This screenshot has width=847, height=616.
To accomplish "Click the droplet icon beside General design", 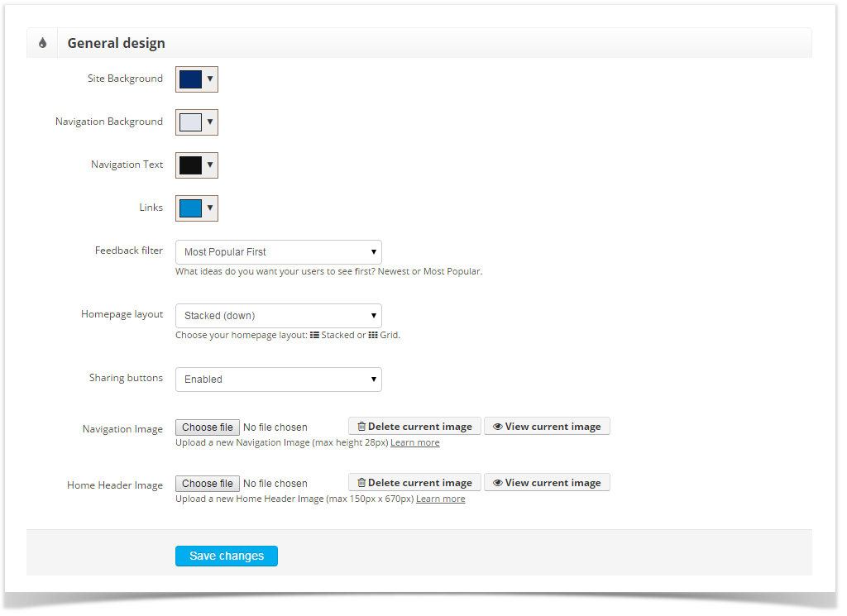I will 43,43.
